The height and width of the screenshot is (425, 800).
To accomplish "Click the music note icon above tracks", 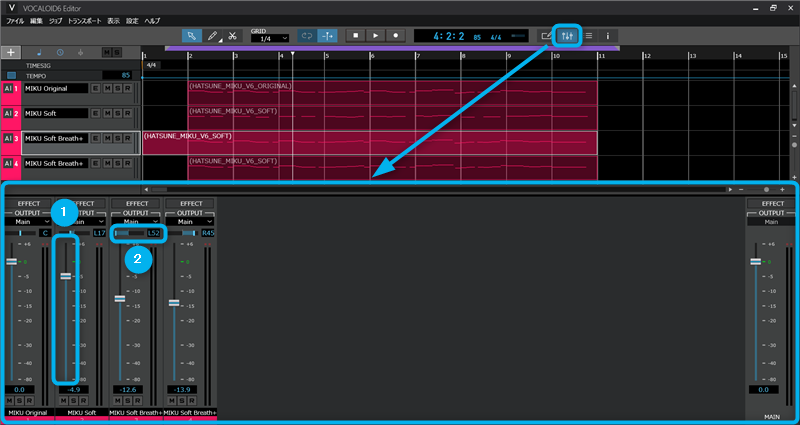I will (x=40, y=52).
